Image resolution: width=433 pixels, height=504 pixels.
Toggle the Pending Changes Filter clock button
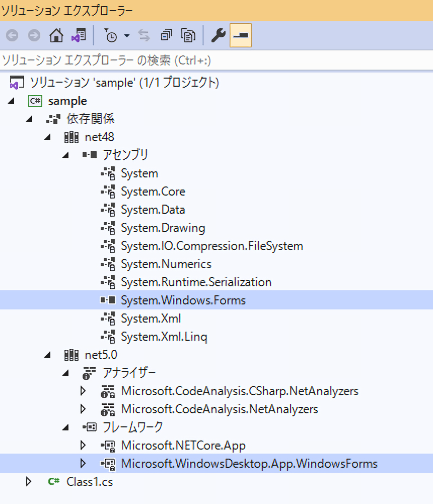110,36
